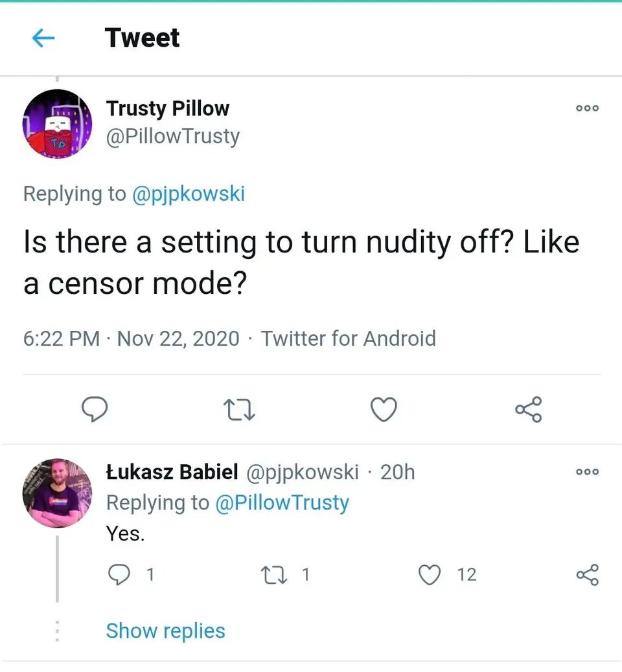Open Łukasz Babiel's profile picture
Image resolution: width=622 pixels, height=672 pixels.
pos(57,493)
